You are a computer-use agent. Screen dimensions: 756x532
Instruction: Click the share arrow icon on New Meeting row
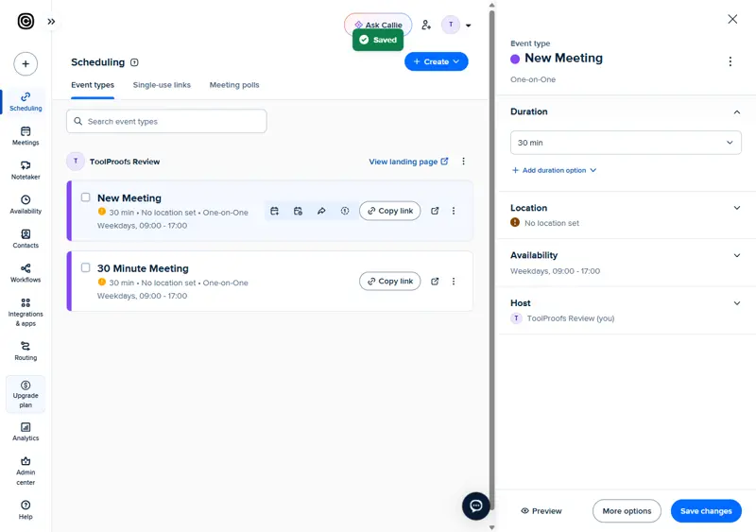pos(321,211)
